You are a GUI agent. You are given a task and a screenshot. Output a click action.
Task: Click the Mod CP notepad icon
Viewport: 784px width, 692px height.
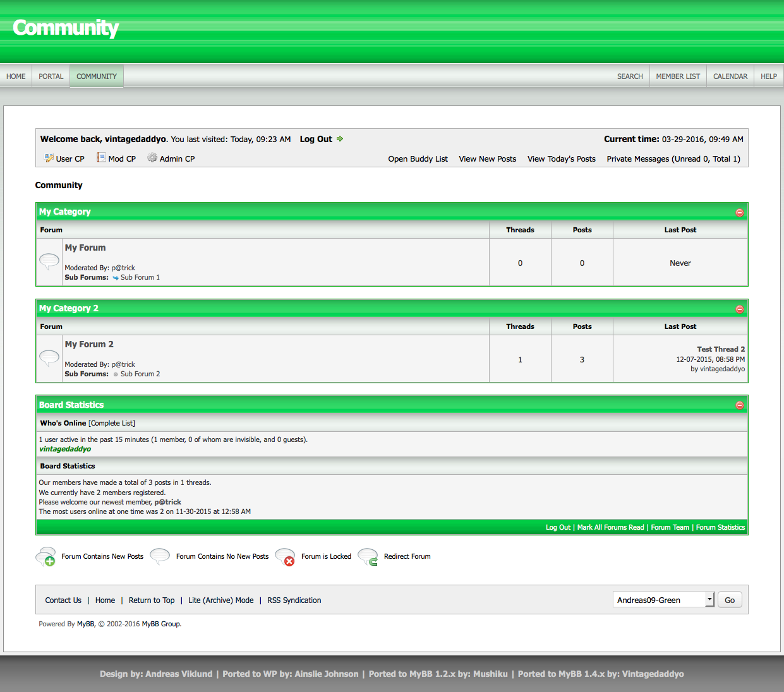coord(101,157)
